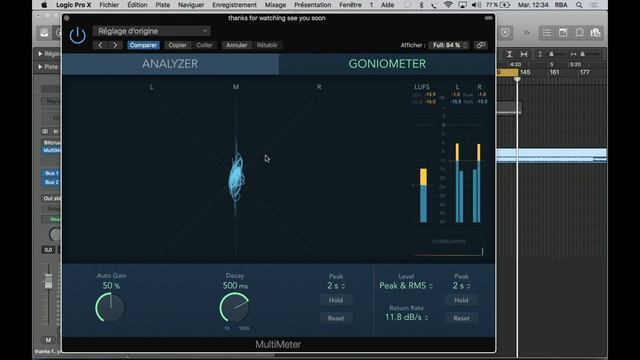Screen dimensions: 640x360
Task: Open Return Rate 11.8 dB/s selector
Action: pyautogui.click(x=407, y=317)
